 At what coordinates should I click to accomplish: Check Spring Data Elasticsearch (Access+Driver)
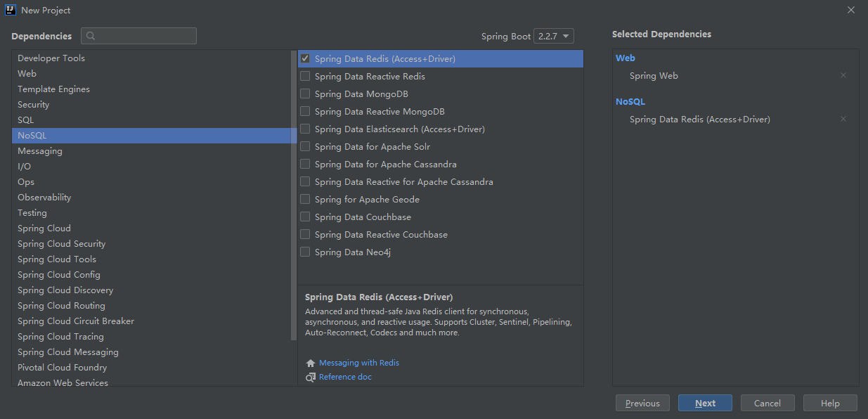click(x=305, y=129)
